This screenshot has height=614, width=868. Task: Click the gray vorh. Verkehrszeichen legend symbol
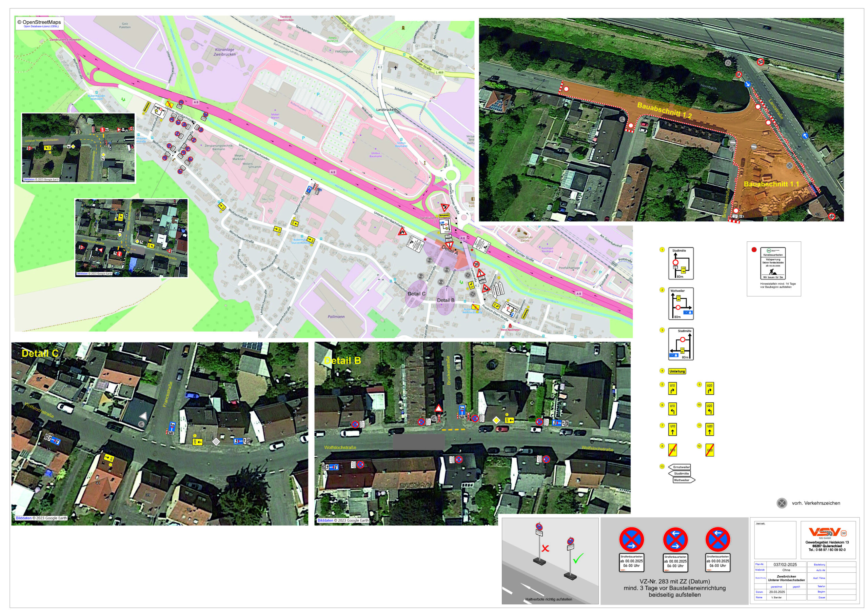click(782, 503)
